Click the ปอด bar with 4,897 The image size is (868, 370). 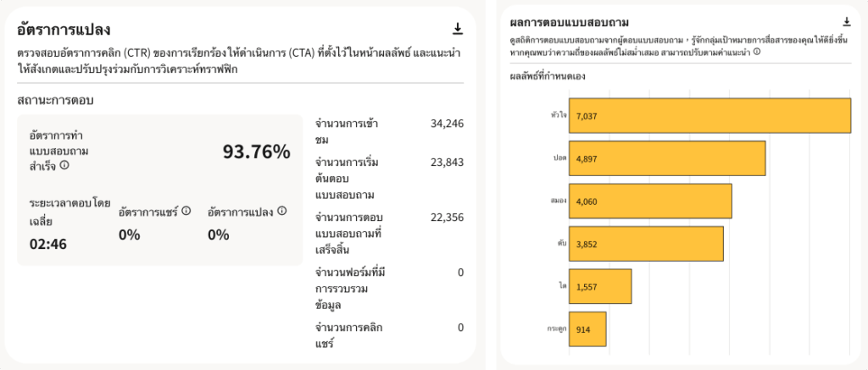[x=668, y=158]
